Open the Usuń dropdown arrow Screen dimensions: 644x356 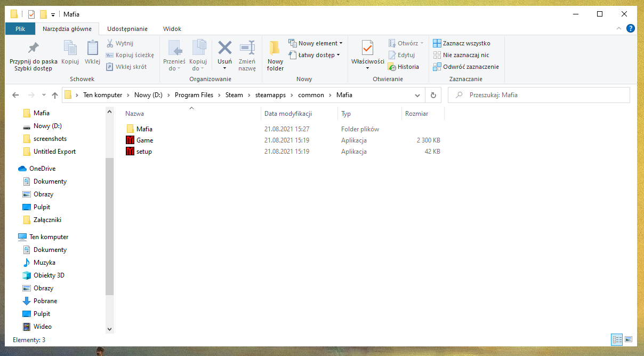coord(224,68)
